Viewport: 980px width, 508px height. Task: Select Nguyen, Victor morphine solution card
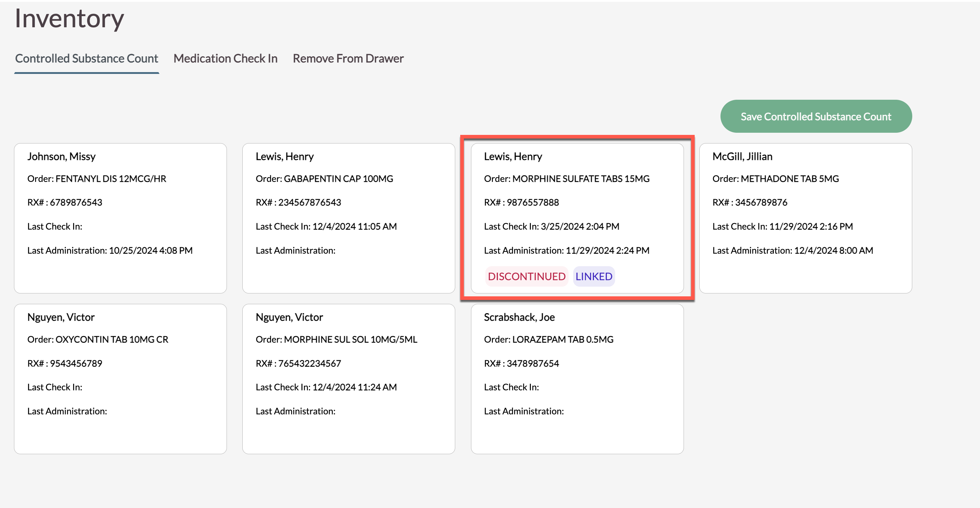coord(348,378)
